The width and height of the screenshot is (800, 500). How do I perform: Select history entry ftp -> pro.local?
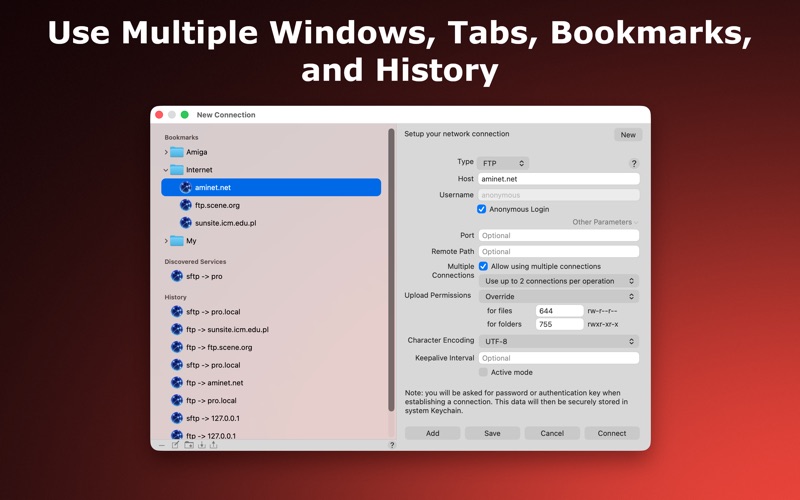click(x=271, y=401)
